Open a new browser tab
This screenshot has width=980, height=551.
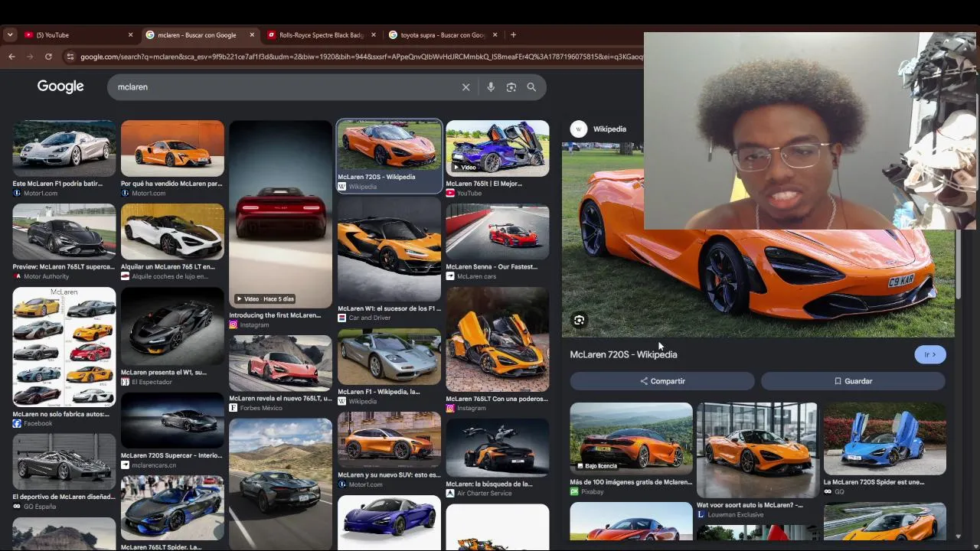click(x=513, y=34)
